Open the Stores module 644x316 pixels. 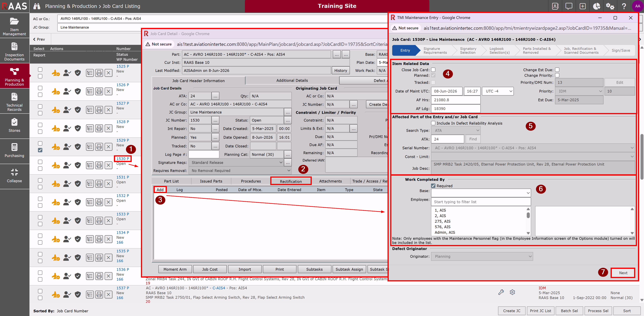pos(14,126)
